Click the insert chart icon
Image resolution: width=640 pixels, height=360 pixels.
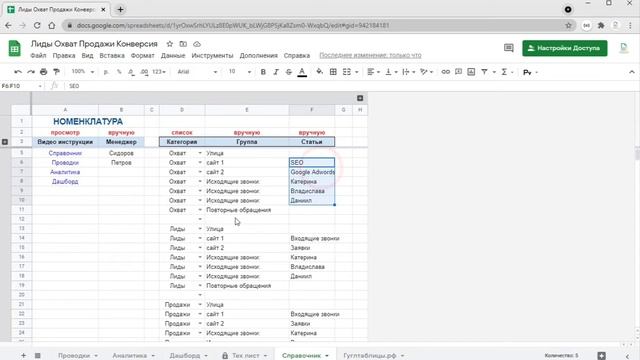(x=471, y=72)
